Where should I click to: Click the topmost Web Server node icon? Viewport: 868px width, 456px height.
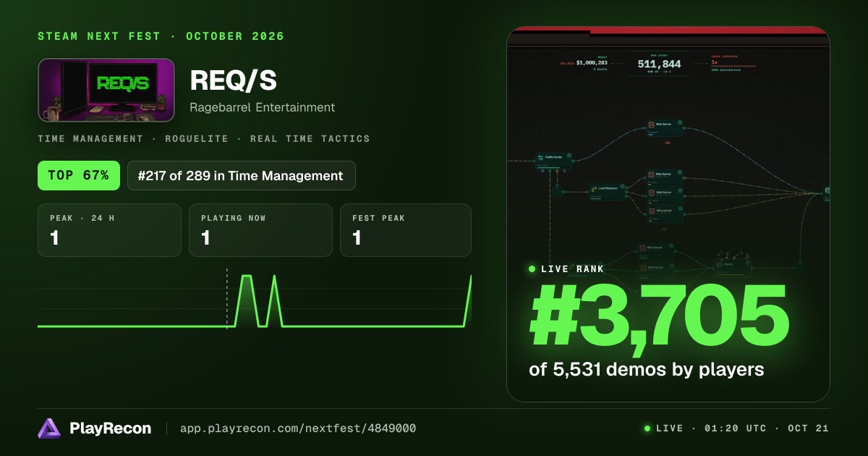click(x=651, y=125)
